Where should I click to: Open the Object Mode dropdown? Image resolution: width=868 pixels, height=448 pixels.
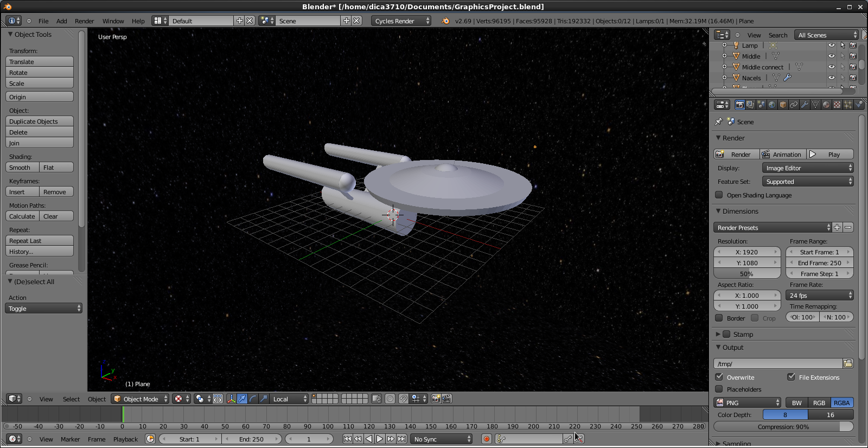pyautogui.click(x=141, y=399)
